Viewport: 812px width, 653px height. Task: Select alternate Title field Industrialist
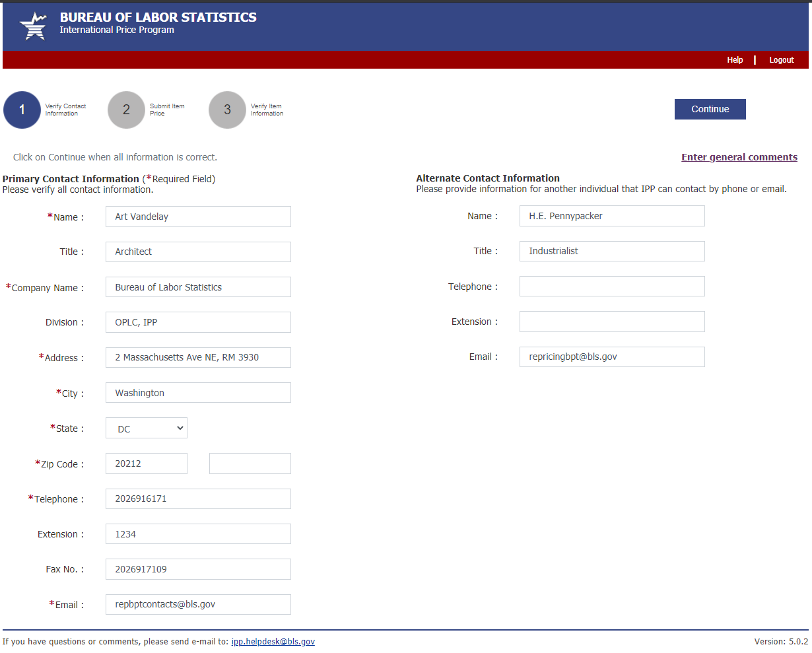coord(612,251)
